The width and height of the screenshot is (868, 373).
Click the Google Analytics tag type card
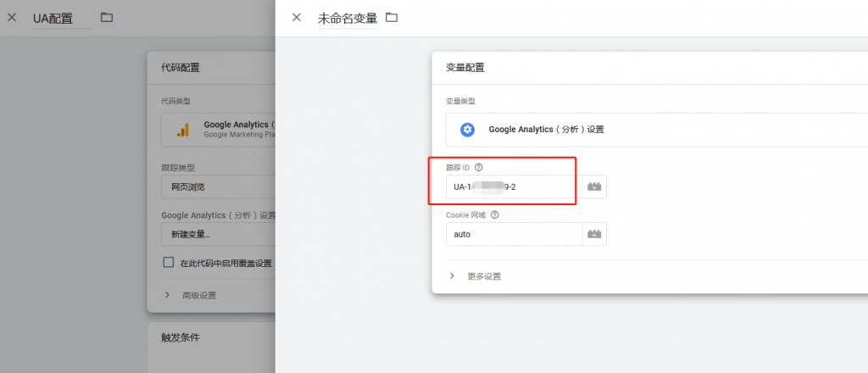(x=218, y=130)
